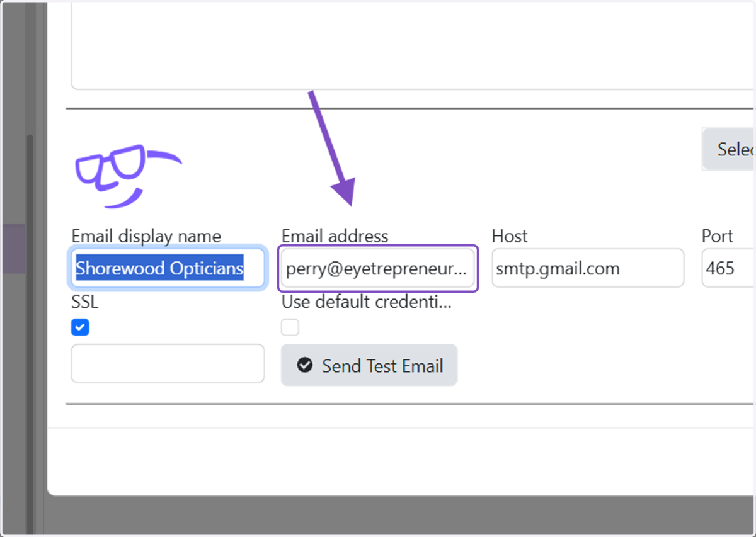Screen dimensions: 756x537
Task: Click the Send Test Email button
Action: click(369, 365)
